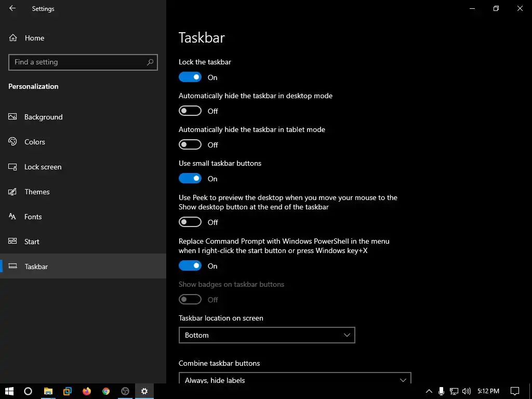This screenshot has height=399, width=532.
Task: Click the Start tiles icon in sidebar
Action: click(12, 241)
